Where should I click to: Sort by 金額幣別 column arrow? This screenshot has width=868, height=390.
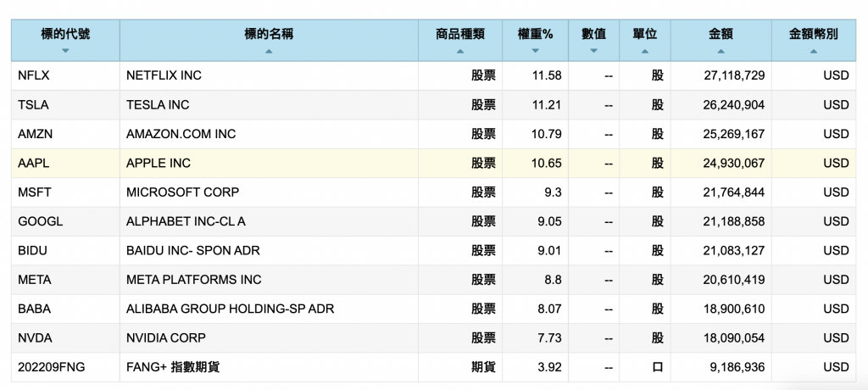coord(813,51)
